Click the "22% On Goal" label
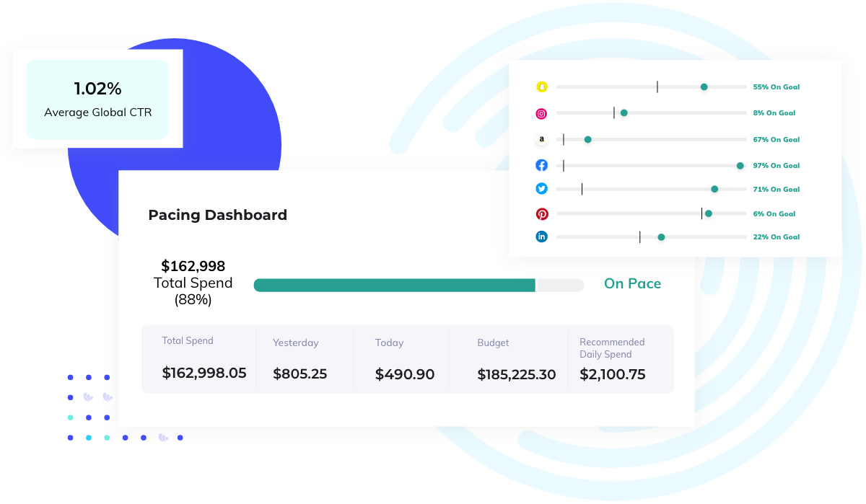This screenshot has width=866, height=504. click(777, 237)
